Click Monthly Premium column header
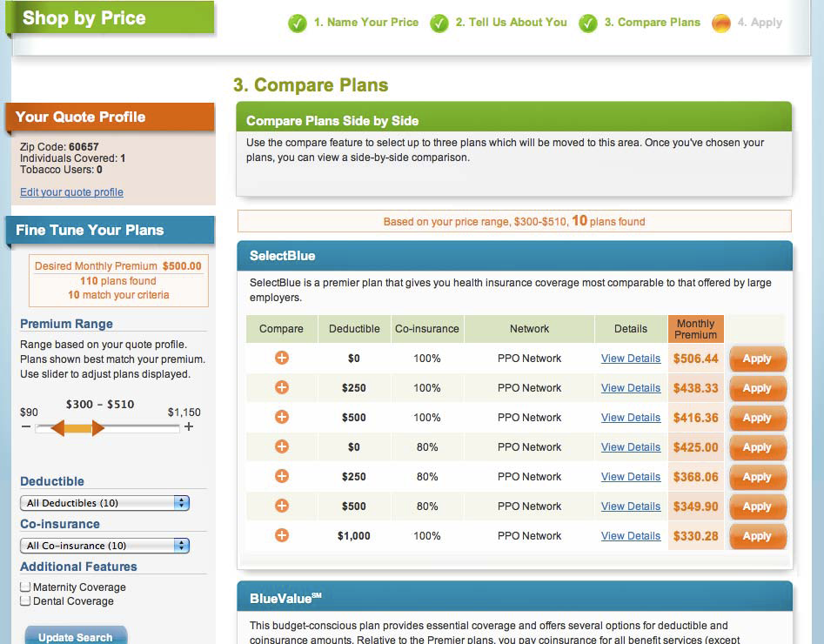Viewport: 824px width, 644px height. tap(696, 329)
